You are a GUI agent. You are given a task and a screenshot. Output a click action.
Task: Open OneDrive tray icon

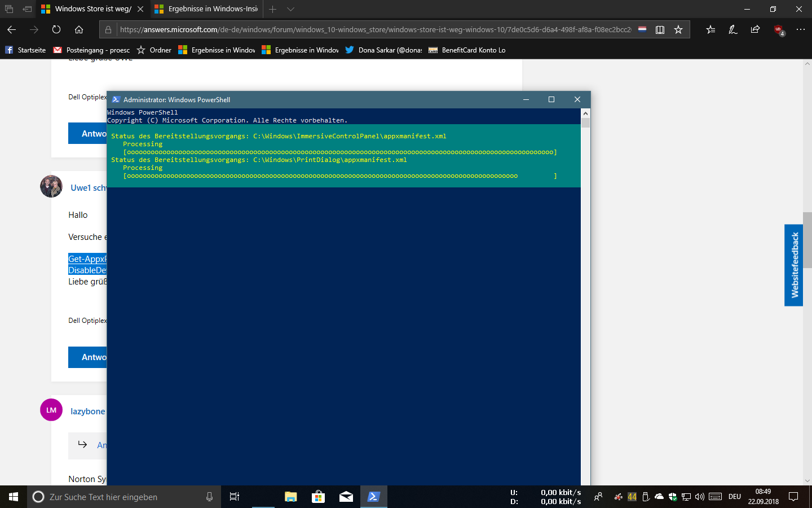pos(659,497)
